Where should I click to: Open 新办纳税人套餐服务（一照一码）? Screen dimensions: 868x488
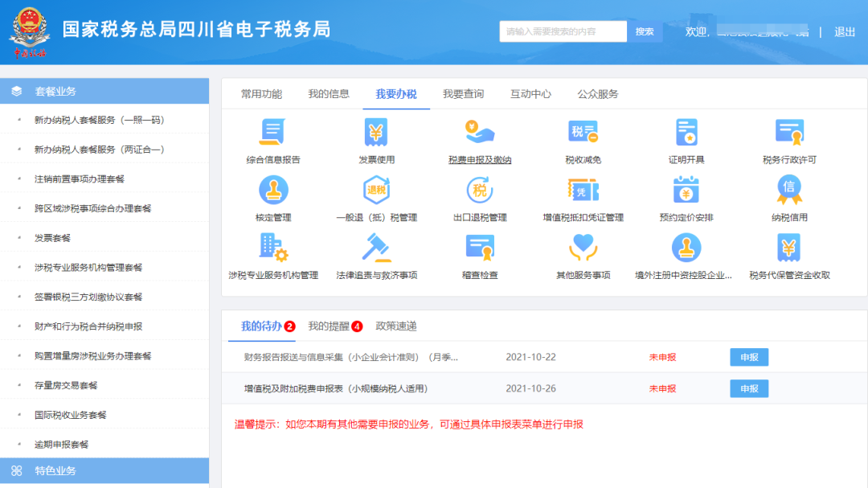[x=99, y=121]
